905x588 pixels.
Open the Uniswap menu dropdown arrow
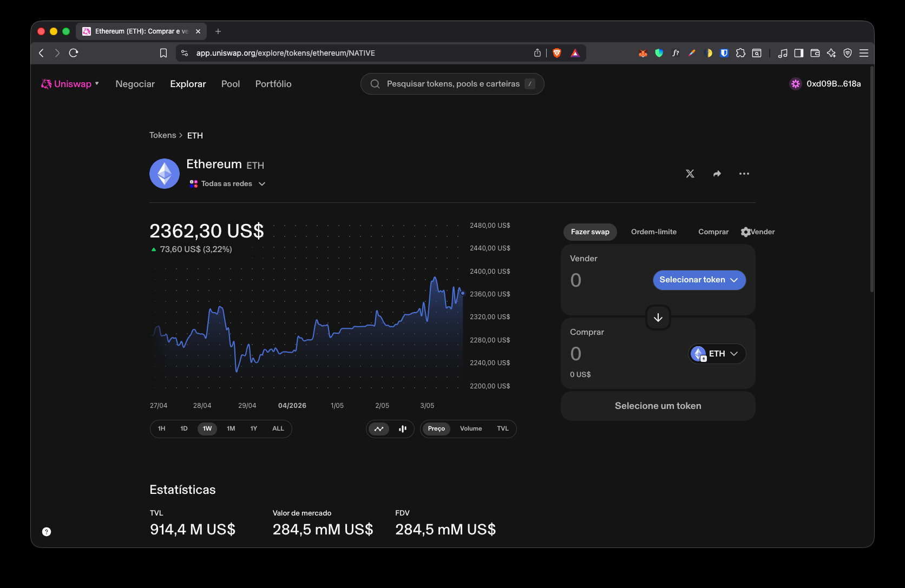(x=97, y=83)
